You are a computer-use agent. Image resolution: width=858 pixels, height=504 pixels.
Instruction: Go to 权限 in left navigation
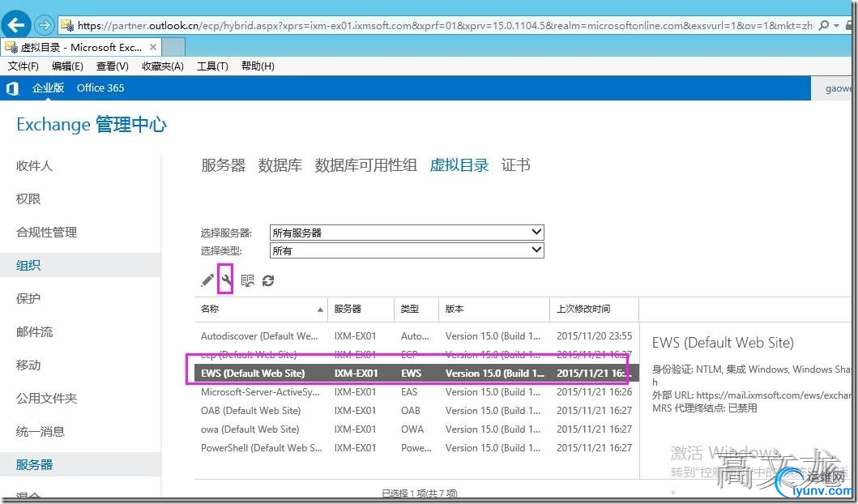pos(28,199)
